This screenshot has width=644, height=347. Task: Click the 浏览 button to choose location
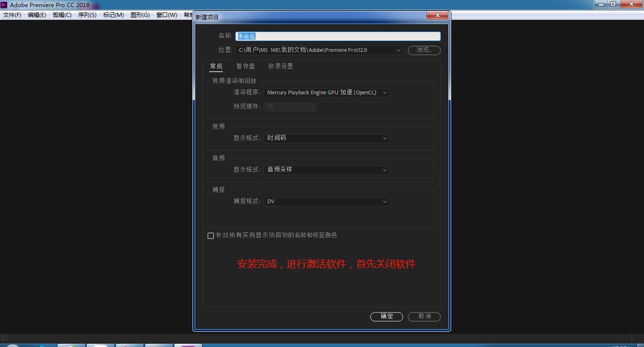[x=424, y=50]
